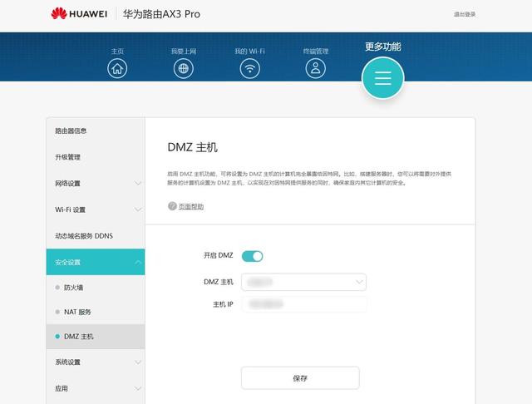
Task: Open the Wi-Fi icon for 我的 Wi-Fi
Action: pos(249,68)
